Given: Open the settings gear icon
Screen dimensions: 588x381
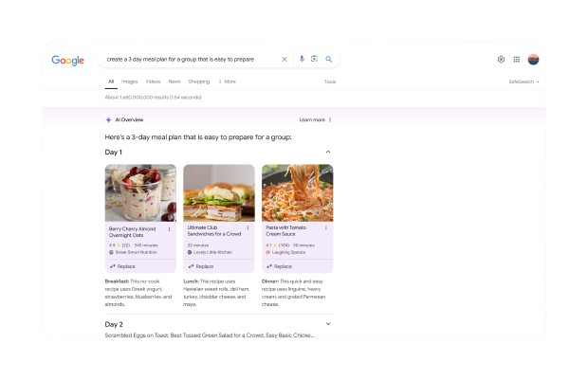Looking at the screenshot, I should click(501, 59).
